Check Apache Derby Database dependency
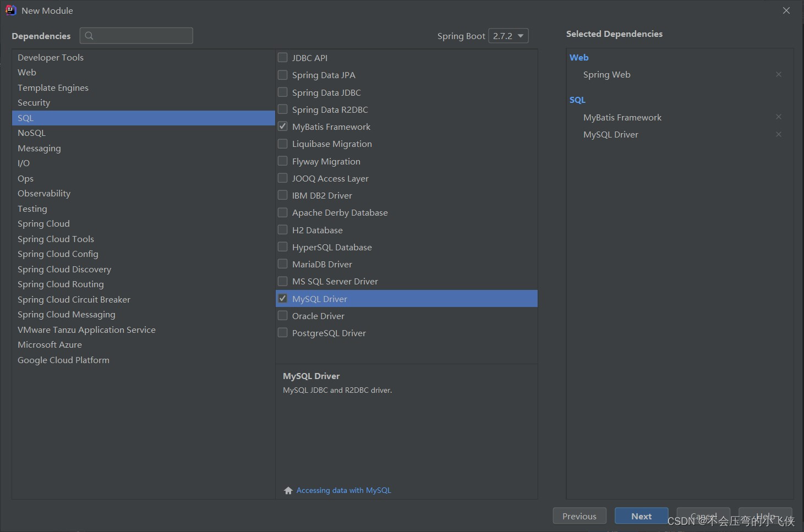The image size is (804, 532). point(282,212)
